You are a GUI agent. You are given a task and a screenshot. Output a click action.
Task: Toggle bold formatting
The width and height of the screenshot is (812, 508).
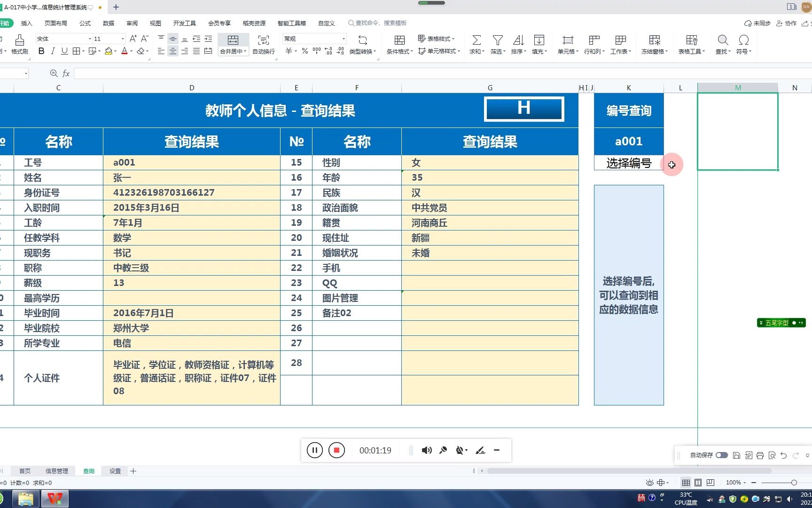pyautogui.click(x=41, y=51)
